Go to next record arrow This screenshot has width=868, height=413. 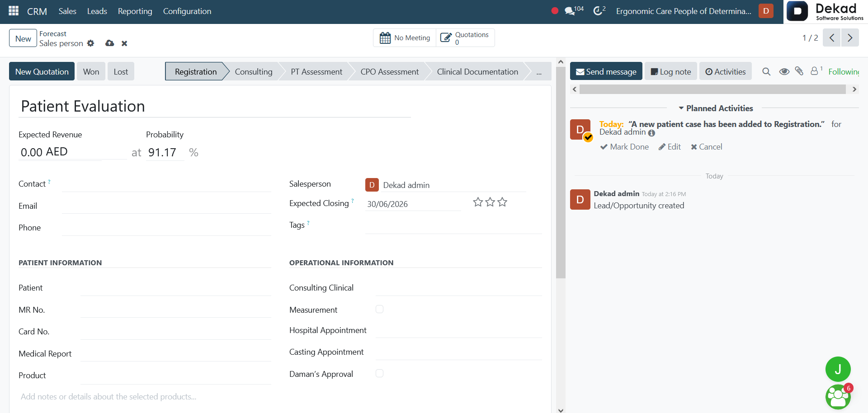[850, 38]
